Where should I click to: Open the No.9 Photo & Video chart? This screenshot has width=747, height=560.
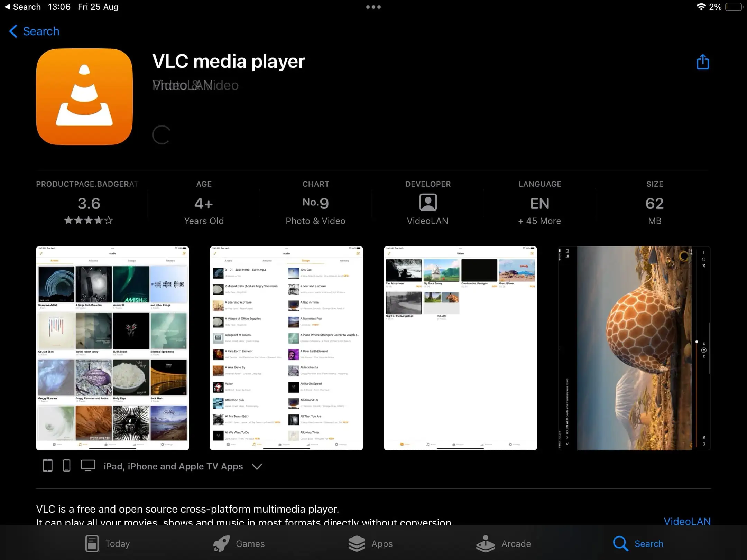[x=316, y=203]
